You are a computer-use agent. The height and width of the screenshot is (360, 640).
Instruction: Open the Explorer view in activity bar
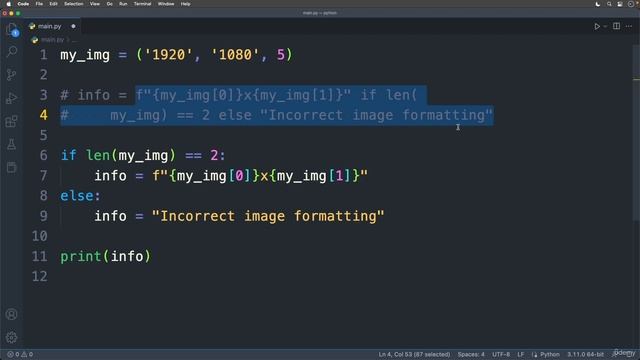click(12, 29)
